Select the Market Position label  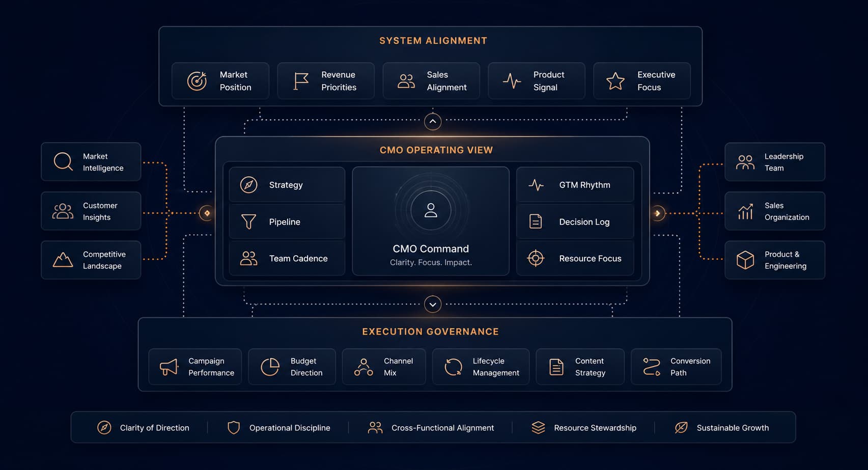pos(236,81)
